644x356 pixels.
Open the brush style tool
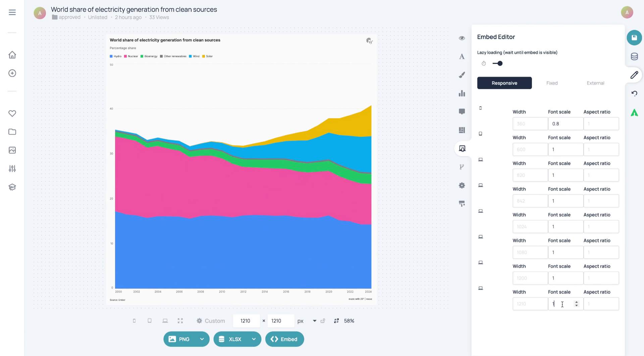click(x=462, y=75)
